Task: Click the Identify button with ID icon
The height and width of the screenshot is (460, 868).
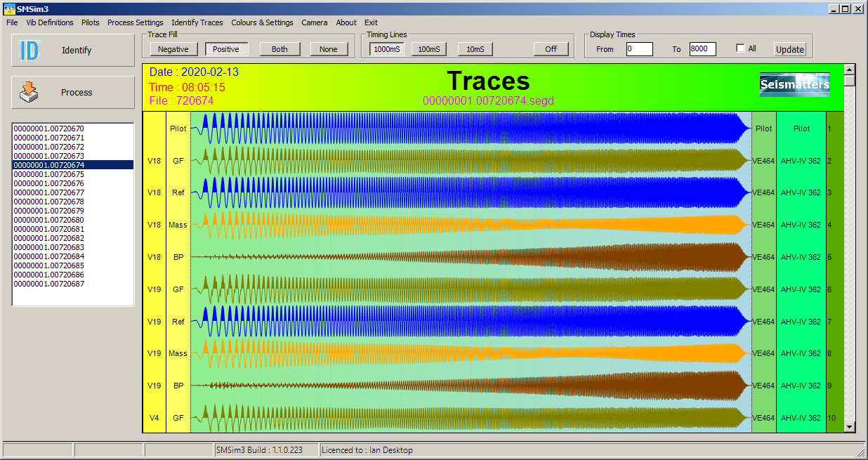Action: [73, 51]
